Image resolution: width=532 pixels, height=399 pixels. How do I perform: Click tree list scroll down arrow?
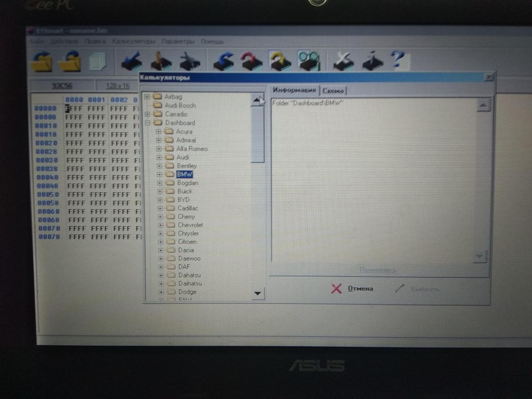click(x=258, y=293)
